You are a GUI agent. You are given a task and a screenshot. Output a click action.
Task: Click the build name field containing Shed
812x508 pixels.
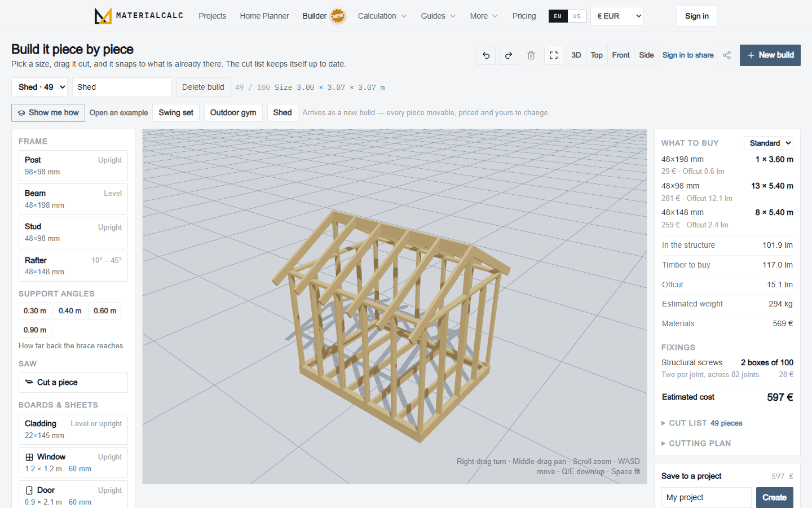pos(122,87)
